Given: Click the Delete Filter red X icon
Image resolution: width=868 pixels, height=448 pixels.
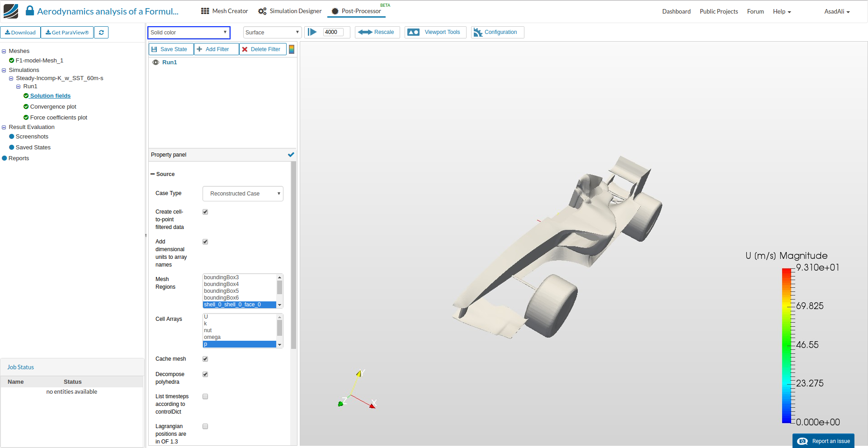Looking at the screenshot, I should point(245,49).
